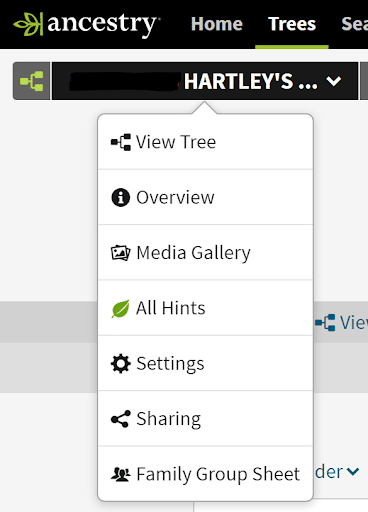
Task: Click the Overview info circle icon
Action: tap(120, 197)
